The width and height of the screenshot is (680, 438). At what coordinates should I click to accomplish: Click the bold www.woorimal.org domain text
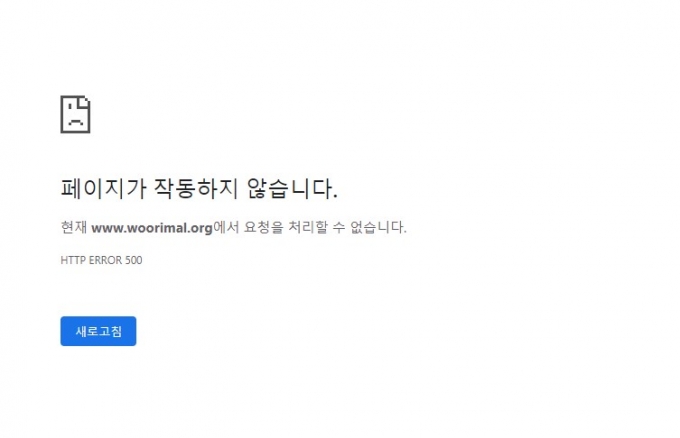(152, 228)
